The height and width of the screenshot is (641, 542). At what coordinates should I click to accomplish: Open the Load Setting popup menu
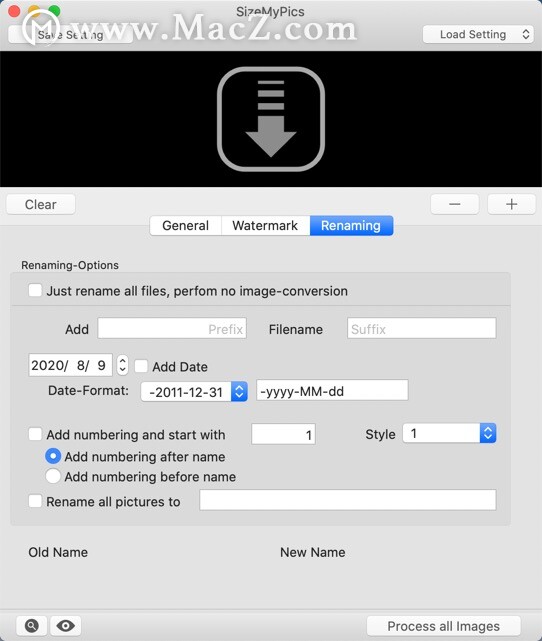[x=479, y=34]
